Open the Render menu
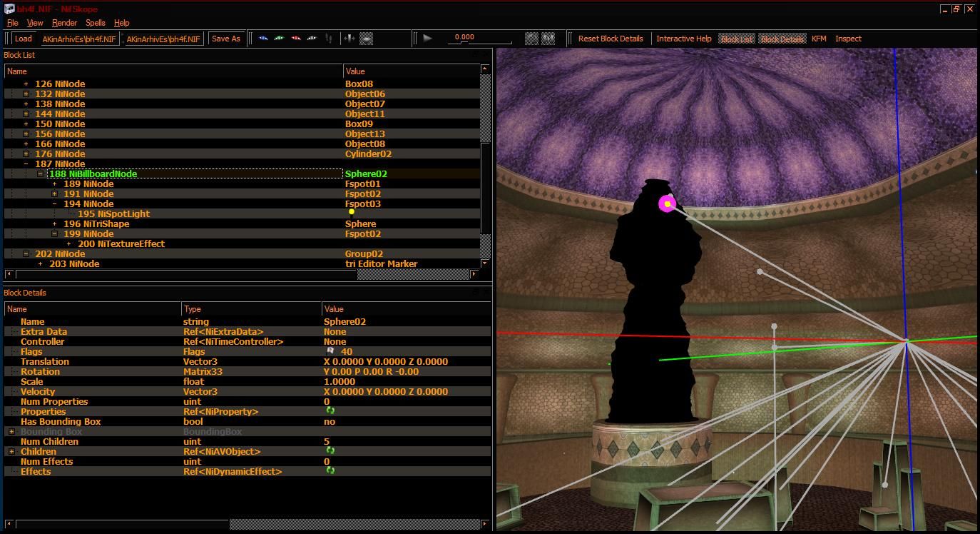 64,23
